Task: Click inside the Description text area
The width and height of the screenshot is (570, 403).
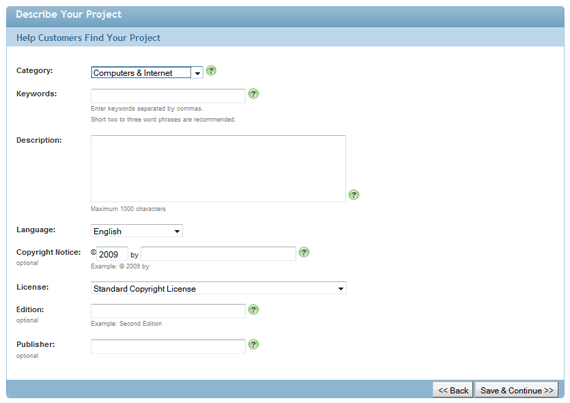Action: (x=218, y=169)
